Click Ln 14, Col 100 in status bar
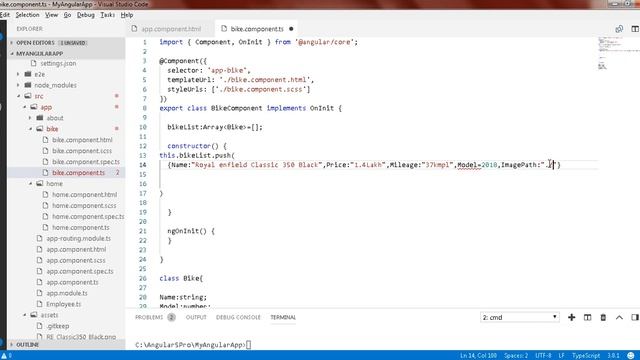 (x=478, y=356)
